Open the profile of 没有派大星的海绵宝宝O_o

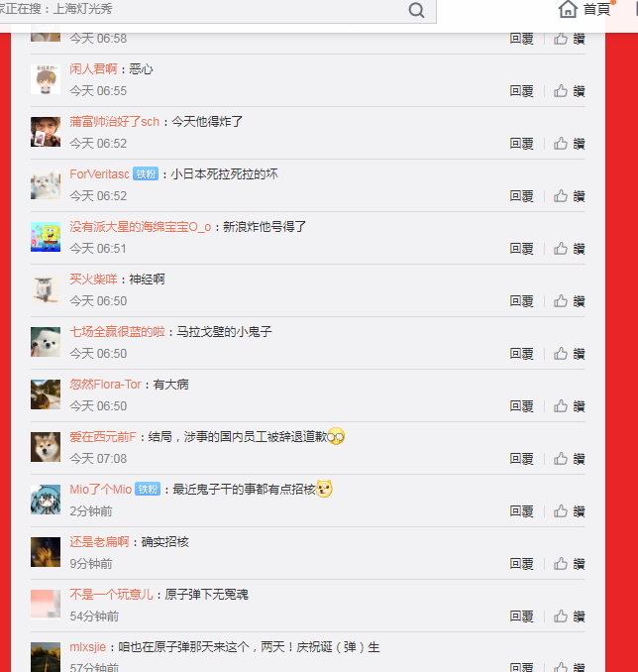tap(141, 227)
